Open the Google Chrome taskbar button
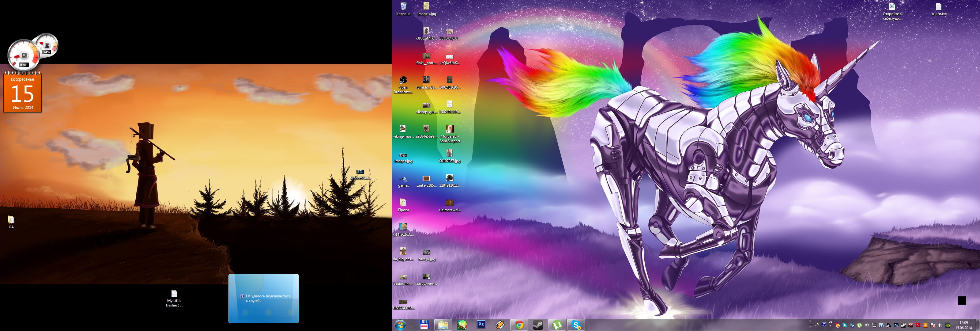The image size is (980, 331). (x=519, y=325)
